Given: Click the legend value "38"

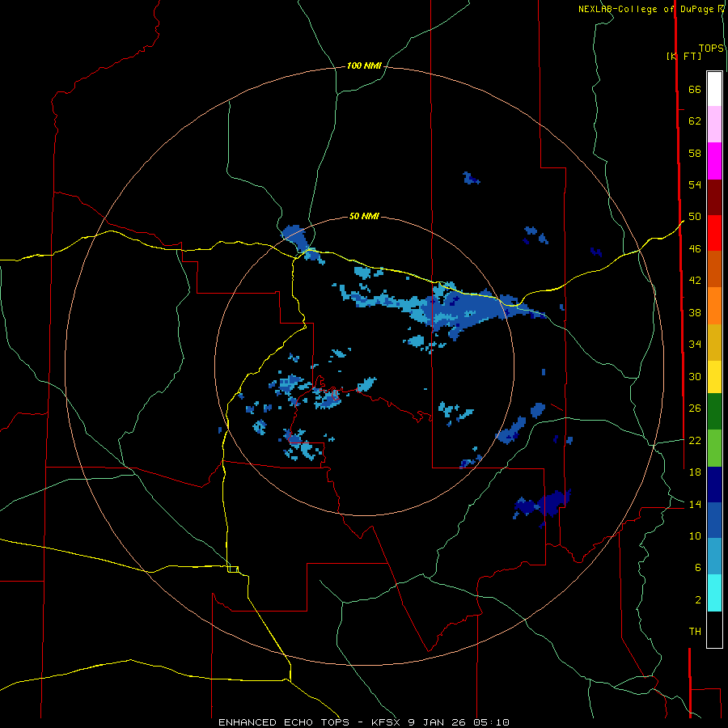Looking at the screenshot, I should tap(695, 312).
